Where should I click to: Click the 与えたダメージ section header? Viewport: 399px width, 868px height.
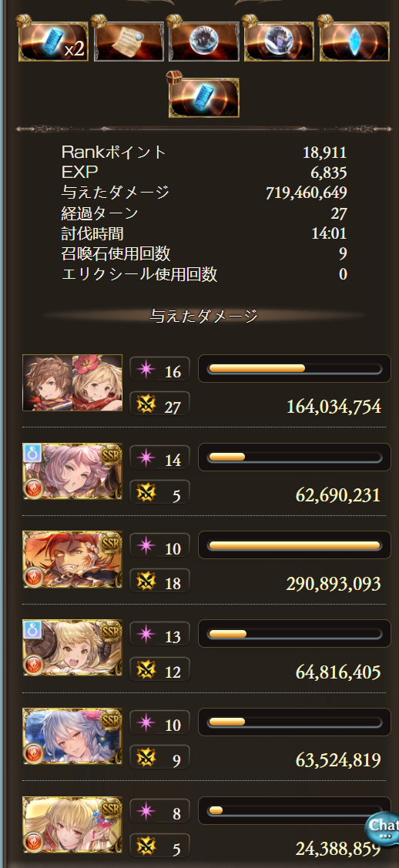[x=203, y=316]
